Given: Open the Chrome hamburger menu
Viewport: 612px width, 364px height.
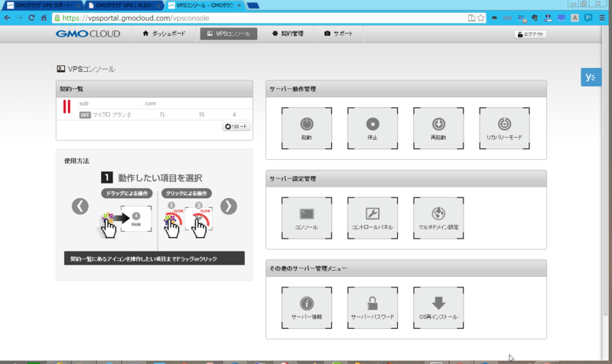Looking at the screenshot, I should (602, 18).
